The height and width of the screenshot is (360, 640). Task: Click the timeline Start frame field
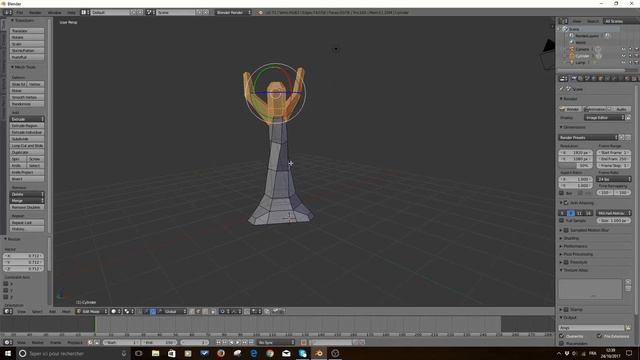[121, 342]
